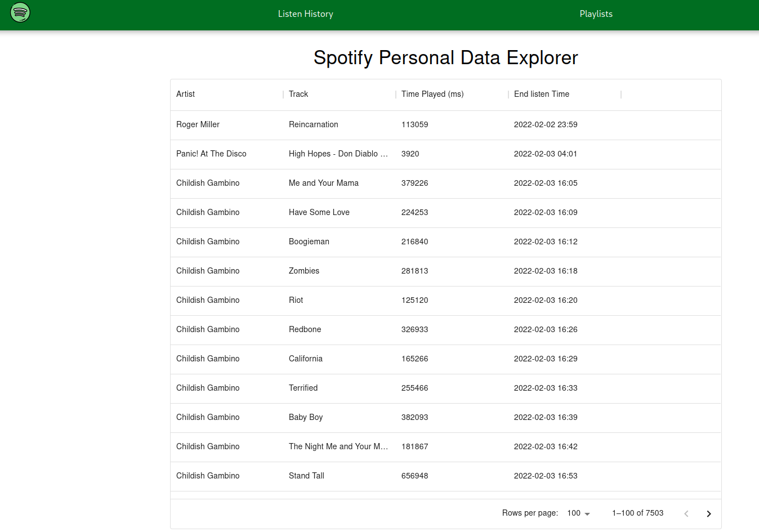Click Childish Gambino in the Stand Tall row
This screenshot has width=759, height=532.
[x=208, y=476]
